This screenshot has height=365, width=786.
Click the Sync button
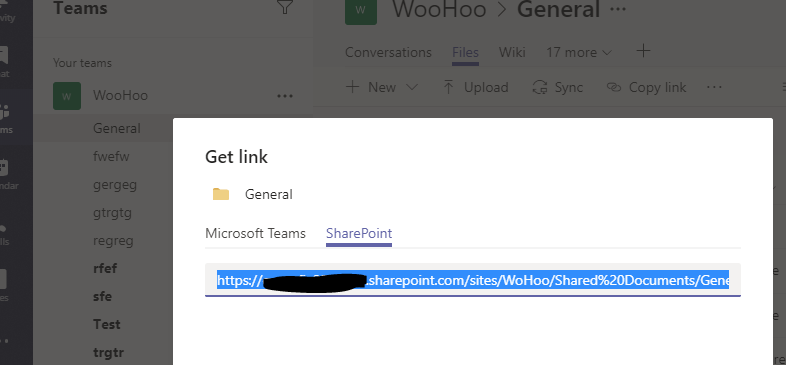tap(557, 87)
